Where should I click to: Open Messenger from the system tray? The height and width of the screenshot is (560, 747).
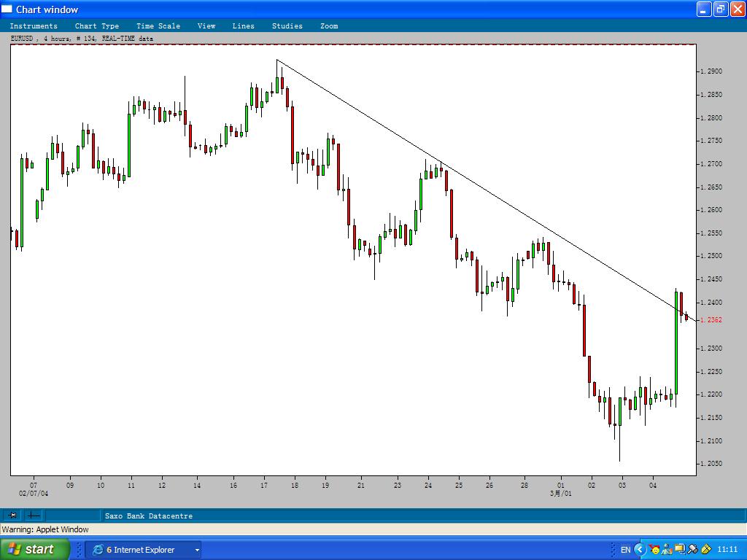coord(666,550)
